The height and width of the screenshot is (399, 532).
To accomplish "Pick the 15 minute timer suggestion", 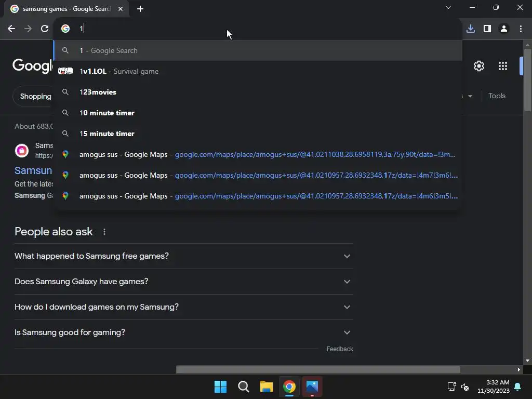I will [258, 134].
